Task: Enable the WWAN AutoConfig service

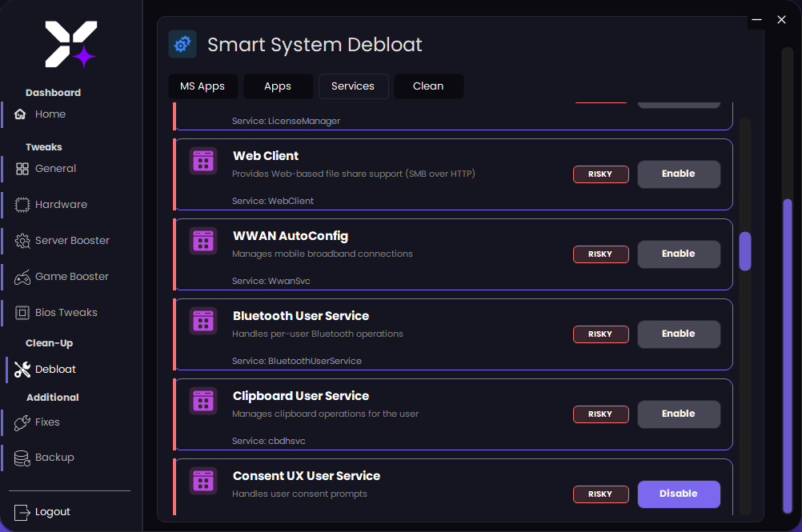Action: (678, 254)
